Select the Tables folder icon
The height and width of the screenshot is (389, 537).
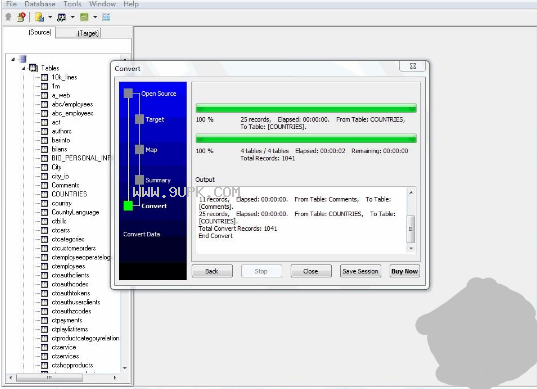33,68
